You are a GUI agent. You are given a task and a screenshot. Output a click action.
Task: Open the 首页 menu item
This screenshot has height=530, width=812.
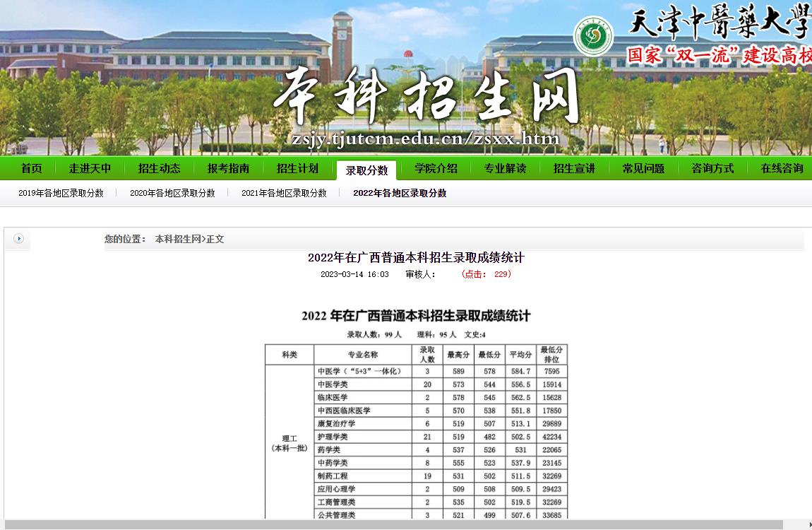32,168
